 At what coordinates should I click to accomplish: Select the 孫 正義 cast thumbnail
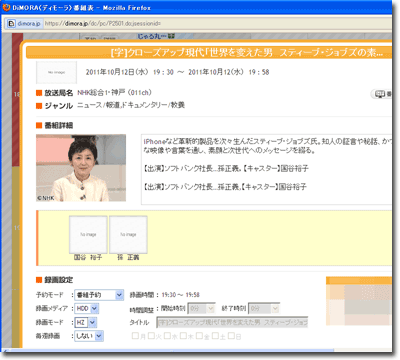click(128, 235)
